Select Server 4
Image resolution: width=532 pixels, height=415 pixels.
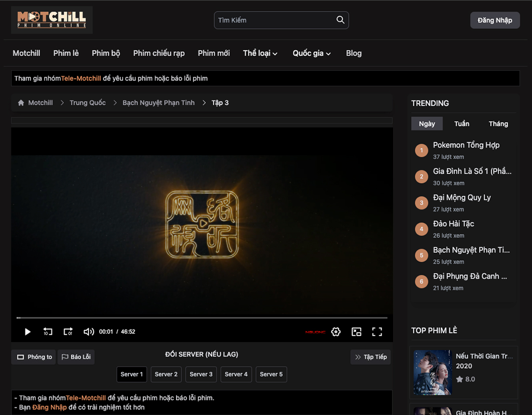point(236,374)
